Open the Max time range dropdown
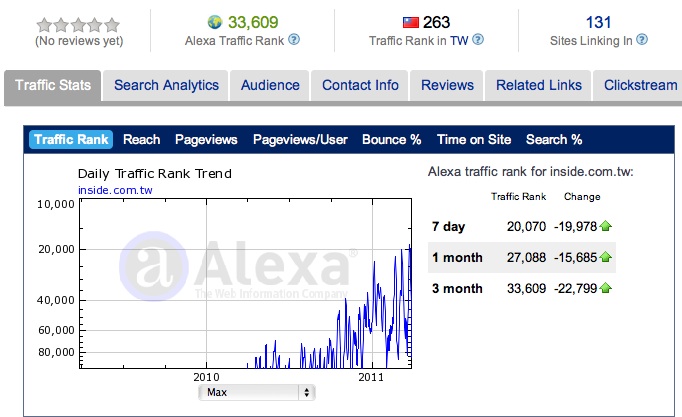Viewport: 682px width, 417px height. coord(257,392)
